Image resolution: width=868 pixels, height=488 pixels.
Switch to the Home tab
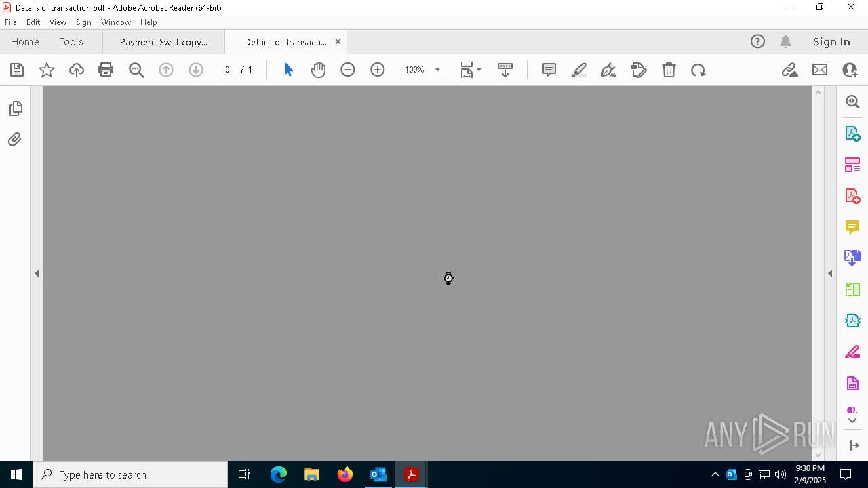(25, 42)
